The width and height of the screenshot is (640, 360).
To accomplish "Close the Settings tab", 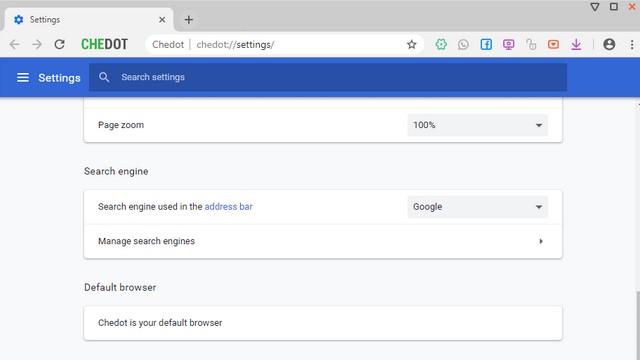I will coord(162,20).
